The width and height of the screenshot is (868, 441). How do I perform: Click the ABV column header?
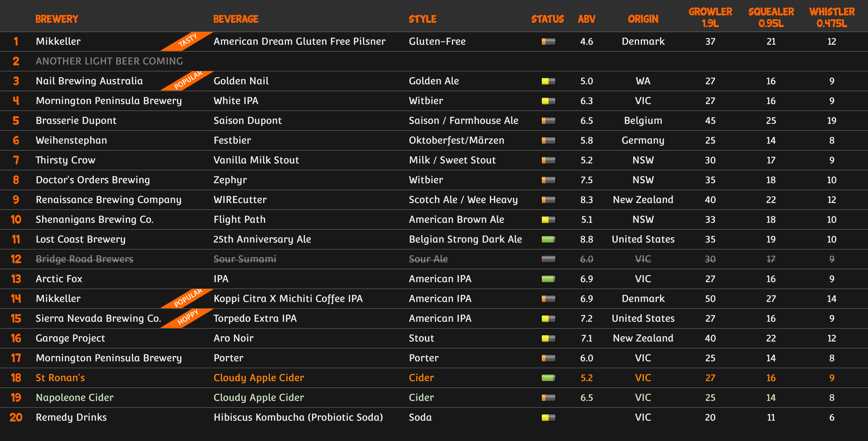click(x=586, y=19)
